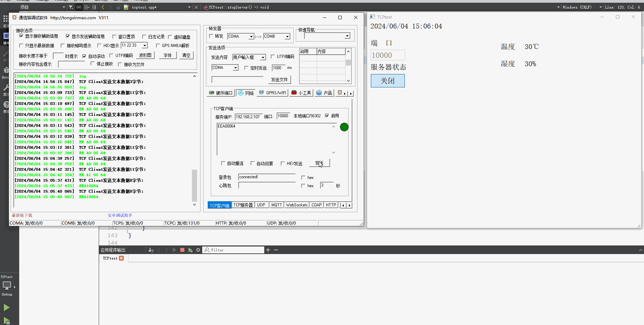The image size is (644, 325).
Task: Enable 日志记录 logging checkbox
Action: pyautogui.click(x=144, y=37)
